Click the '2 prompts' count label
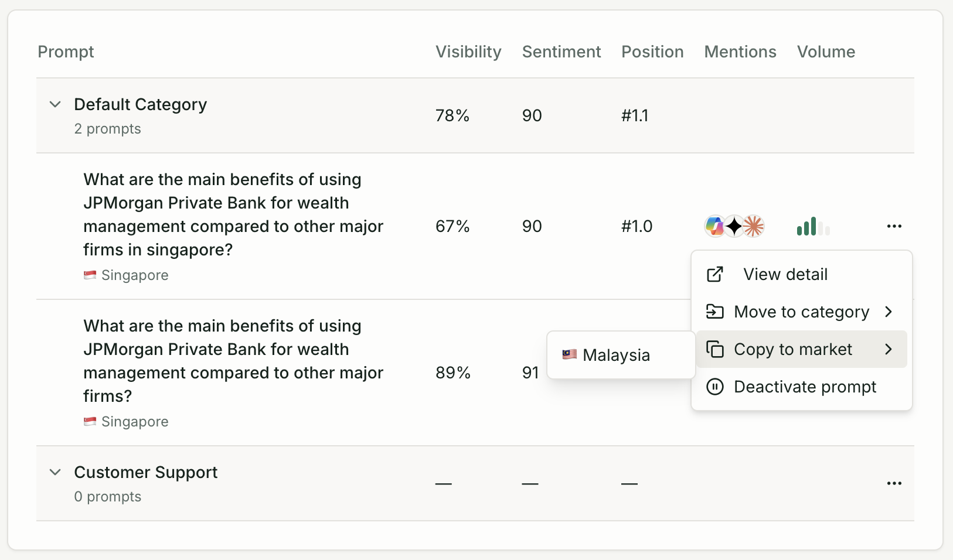Screen dimensions: 953x560 (x=107, y=129)
